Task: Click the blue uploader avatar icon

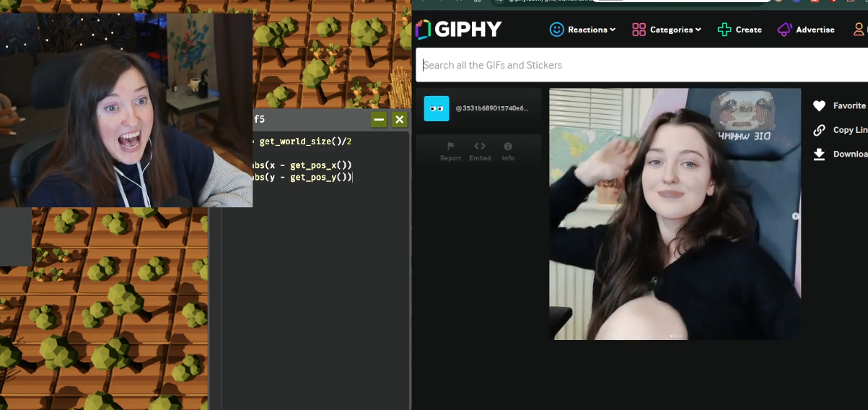Action: 437,108
